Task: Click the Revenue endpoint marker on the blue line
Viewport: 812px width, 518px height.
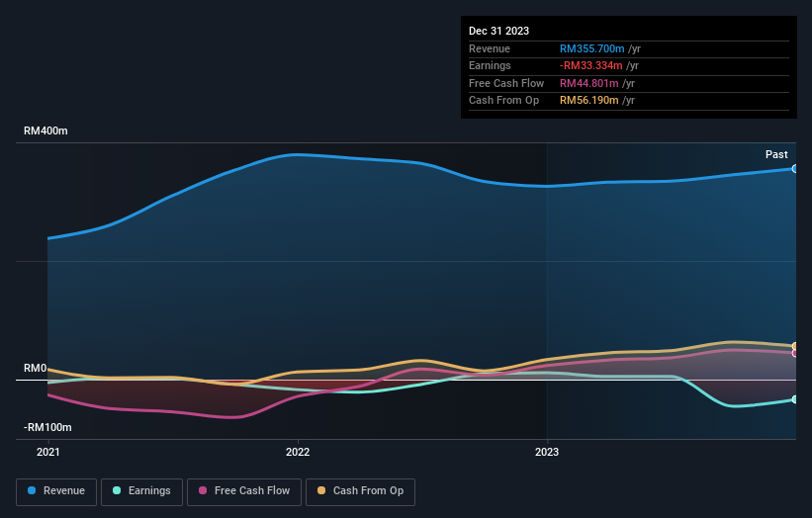Action: [x=794, y=169]
